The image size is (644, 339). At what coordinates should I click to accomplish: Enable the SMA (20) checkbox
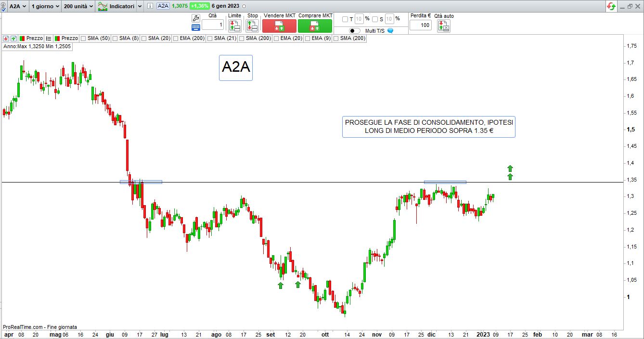144,38
